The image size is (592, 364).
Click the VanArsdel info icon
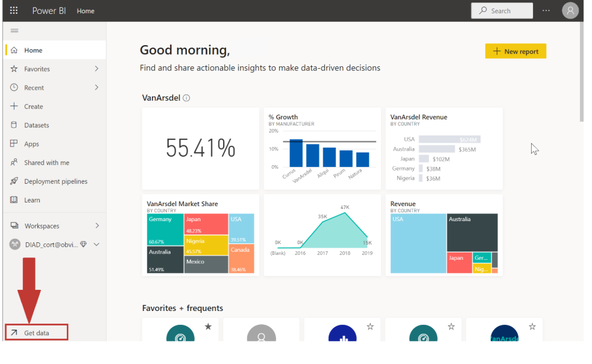coord(186,98)
